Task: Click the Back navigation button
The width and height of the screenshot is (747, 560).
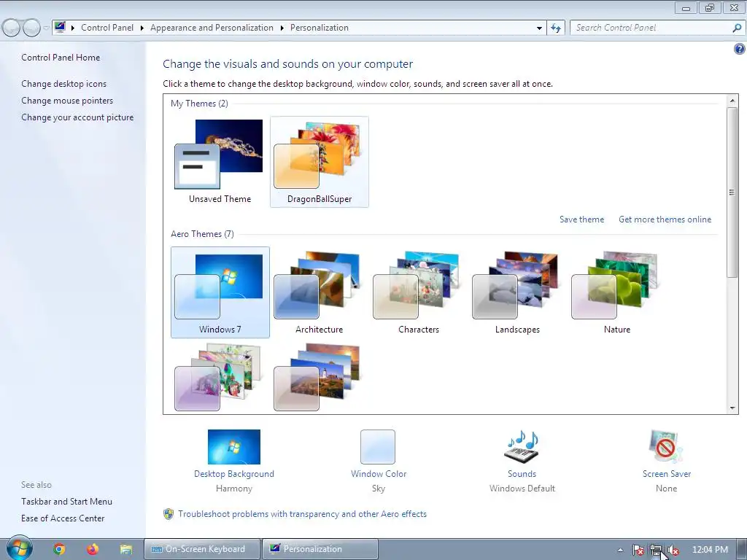Action: pos(12,28)
